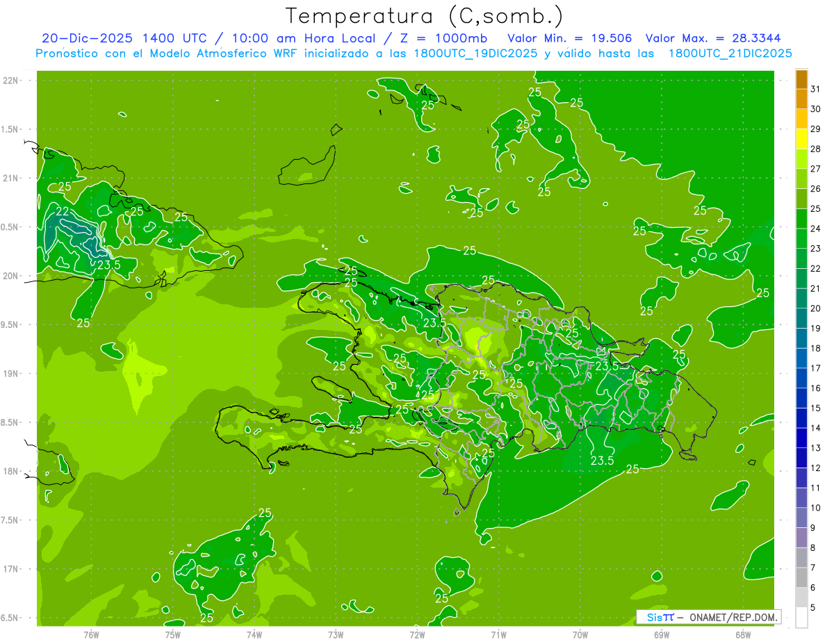
Task: Click the legend value label '12'
Action: (815, 468)
